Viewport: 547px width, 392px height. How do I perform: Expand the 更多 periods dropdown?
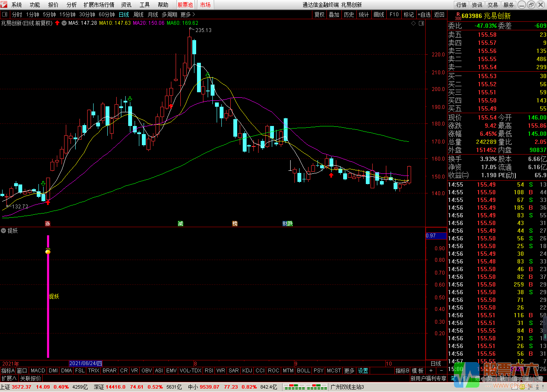(x=188, y=15)
